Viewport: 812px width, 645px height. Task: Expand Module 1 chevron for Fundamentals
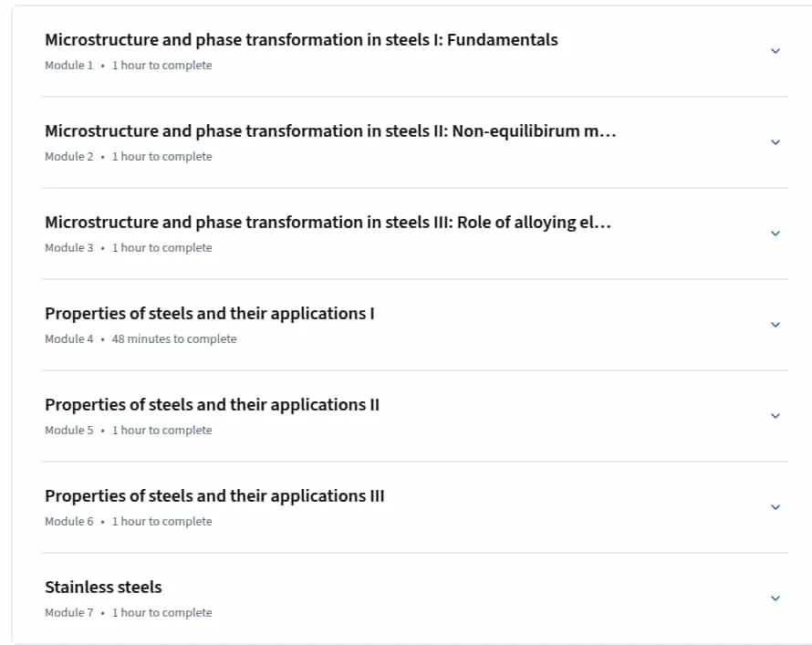point(776,51)
